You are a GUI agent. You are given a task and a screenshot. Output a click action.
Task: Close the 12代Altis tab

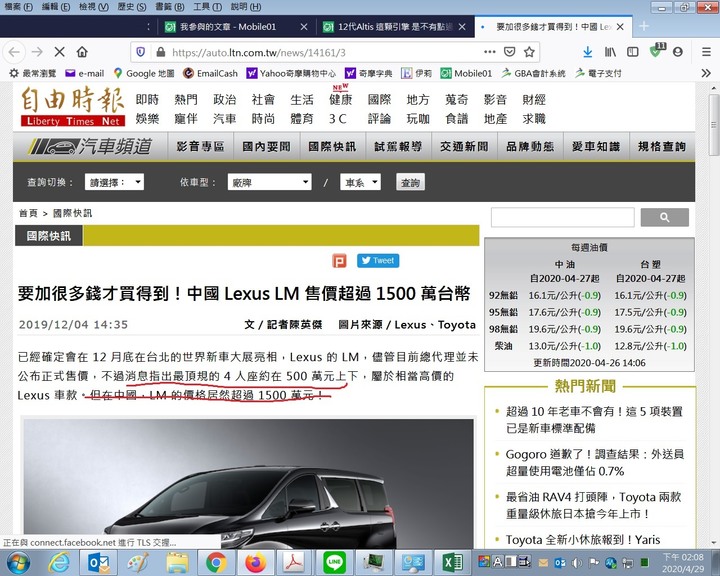(462, 27)
